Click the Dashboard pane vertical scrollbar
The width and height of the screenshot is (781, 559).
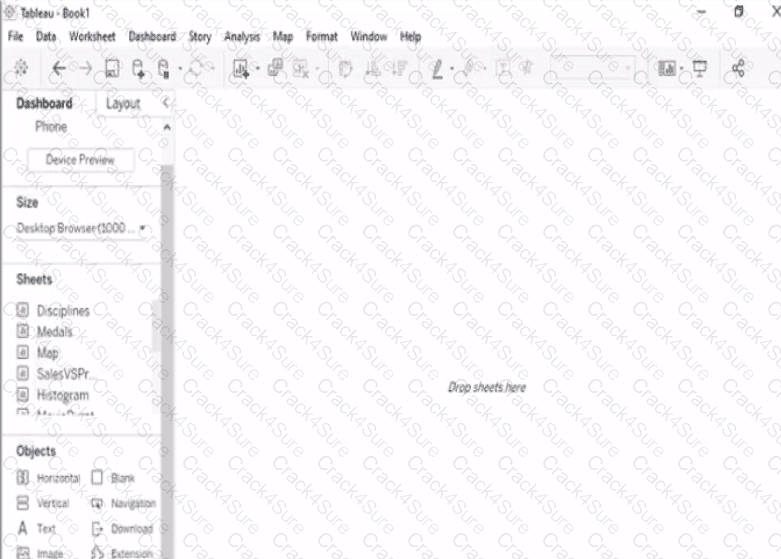(x=167, y=362)
